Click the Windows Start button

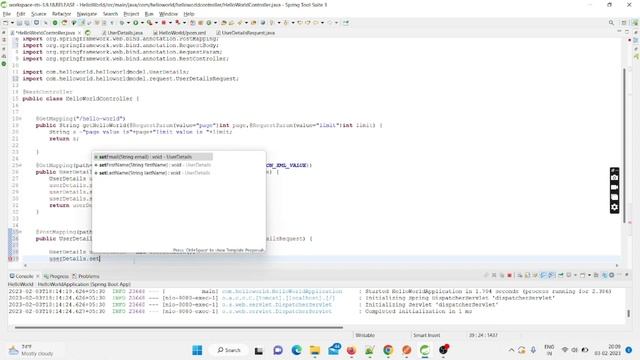tap(197, 350)
